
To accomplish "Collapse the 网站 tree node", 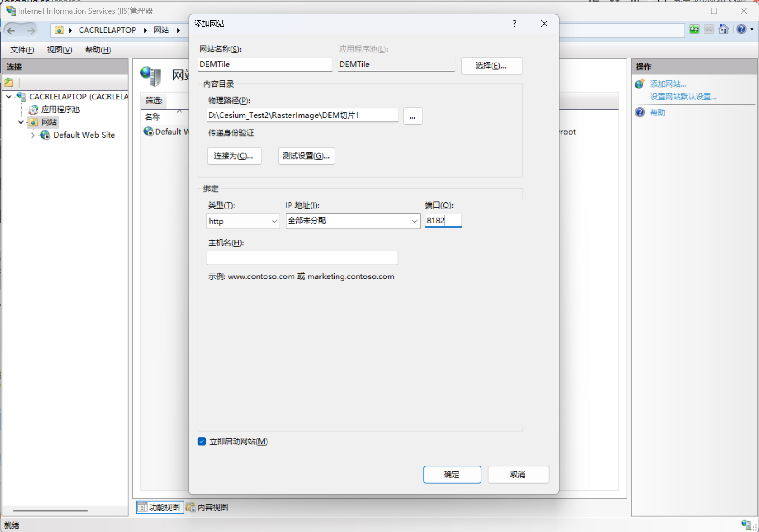I will tap(21, 122).
